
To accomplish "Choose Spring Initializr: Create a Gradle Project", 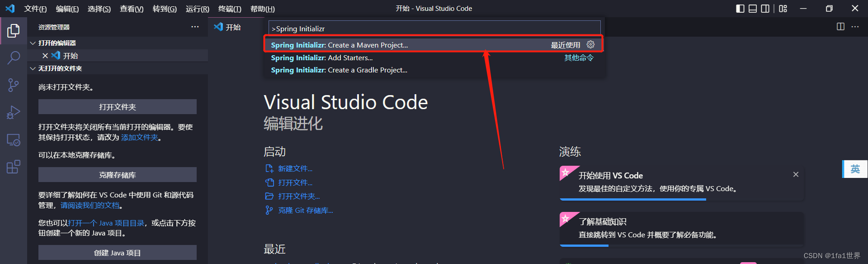I will [x=433, y=70].
